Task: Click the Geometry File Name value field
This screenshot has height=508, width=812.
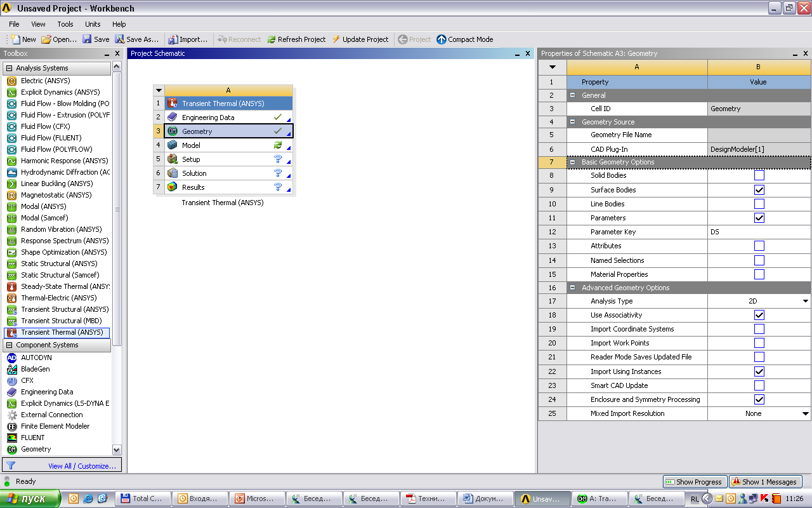Action: pos(759,135)
